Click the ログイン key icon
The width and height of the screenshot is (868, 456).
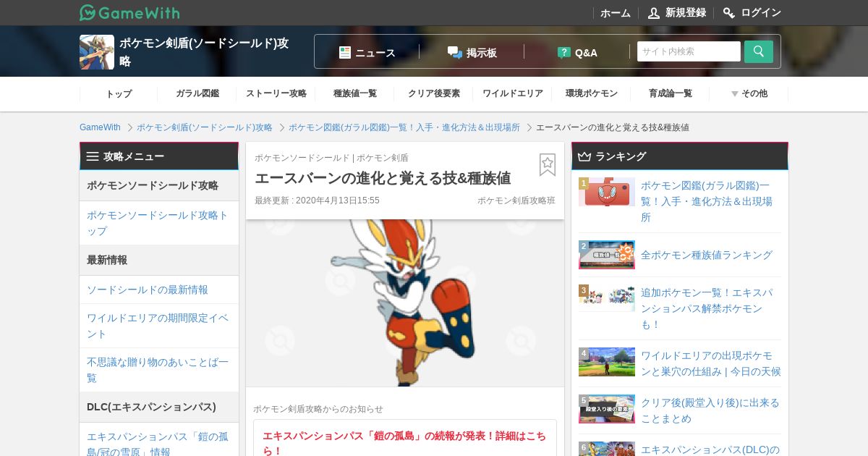point(729,13)
